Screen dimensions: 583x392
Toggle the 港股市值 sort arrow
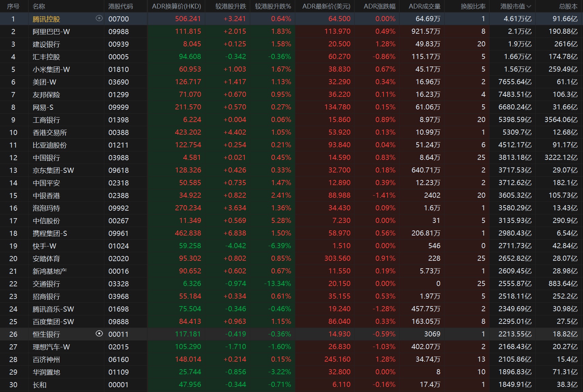(529, 6)
